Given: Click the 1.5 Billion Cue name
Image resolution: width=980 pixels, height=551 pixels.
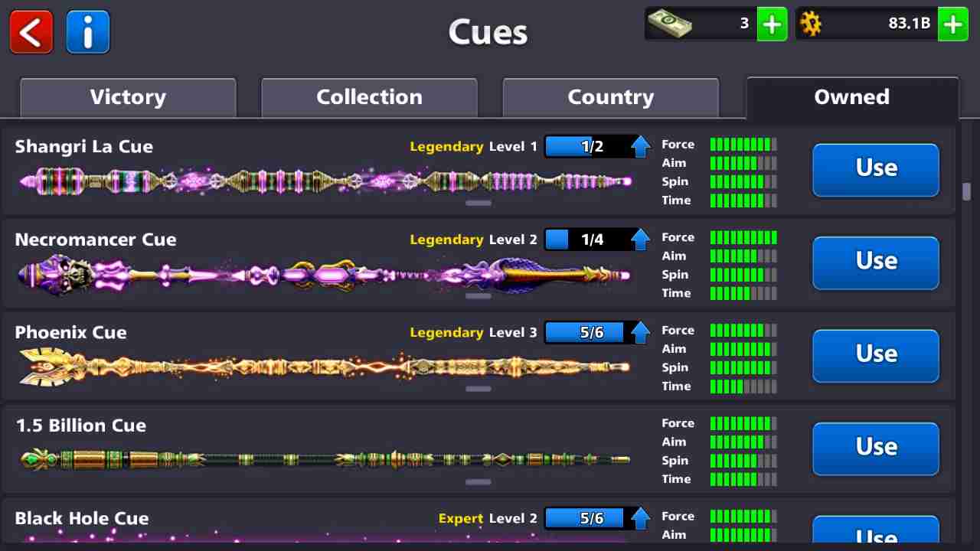Looking at the screenshot, I should (81, 425).
